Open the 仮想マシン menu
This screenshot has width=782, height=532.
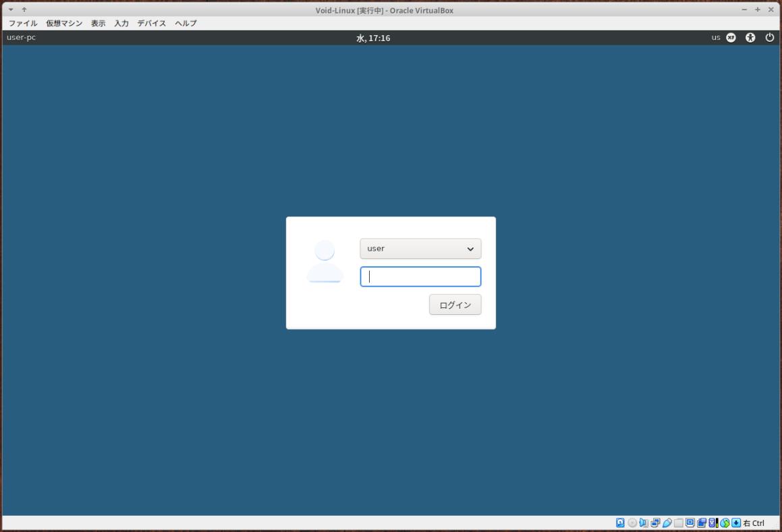click(64, 23)
